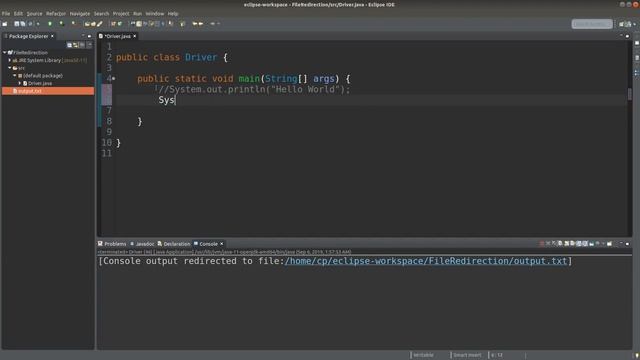
Task: Maximize the editor area
Action: coord(627,36)
